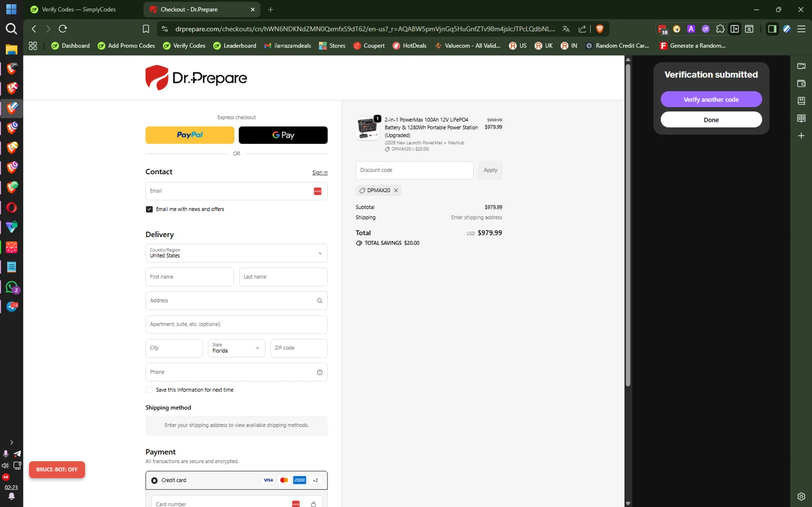The image size is (812, 507).
Task: Open Leaderboard bookmark
Action: [x=235, y=46]
